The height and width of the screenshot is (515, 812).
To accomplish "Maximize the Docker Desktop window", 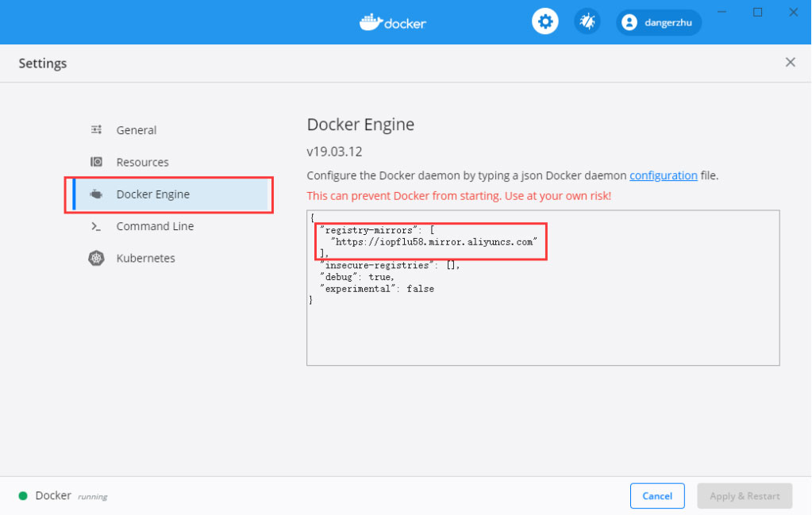I will [x=757, y=12].
